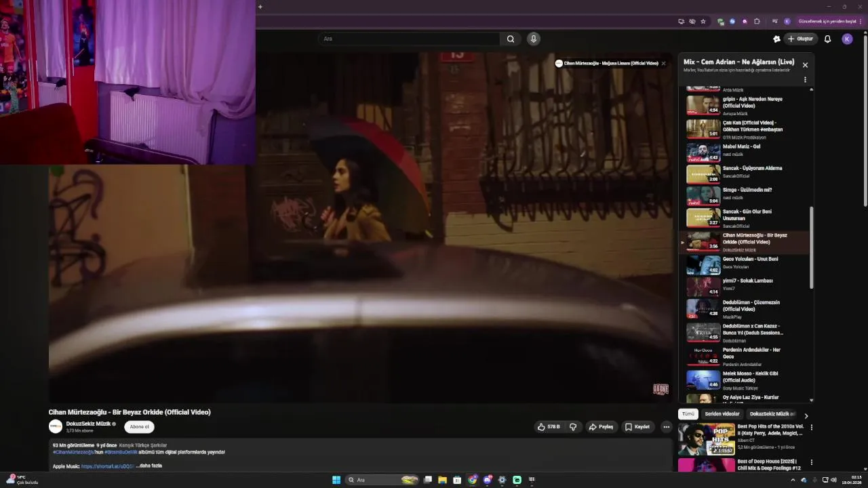Image resolution: width=868 pixels, height=488 pixels.
Task: Select the Tümü filter chip
Action: point(688,414)
